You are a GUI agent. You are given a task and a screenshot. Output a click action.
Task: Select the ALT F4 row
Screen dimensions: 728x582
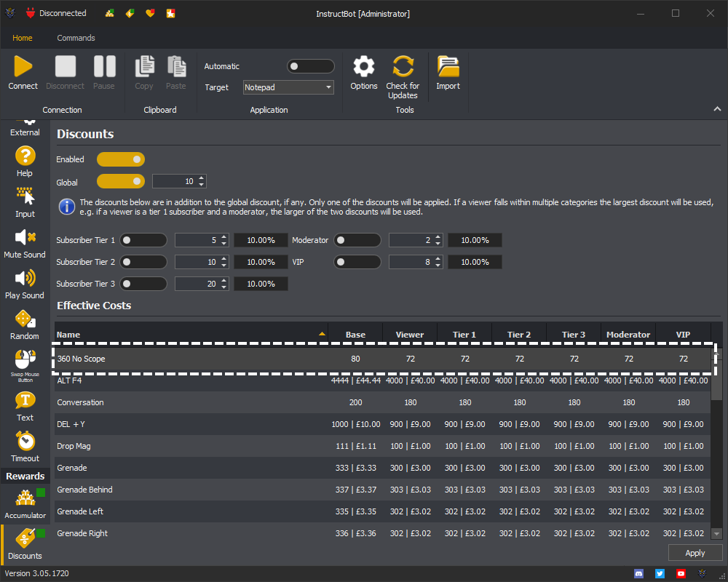tap(383, 380)
